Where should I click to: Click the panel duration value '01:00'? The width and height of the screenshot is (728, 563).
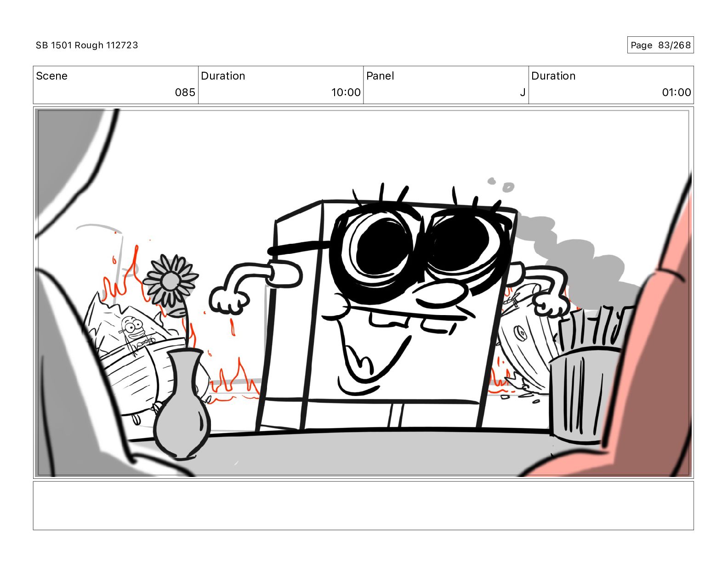pos(677,92)
